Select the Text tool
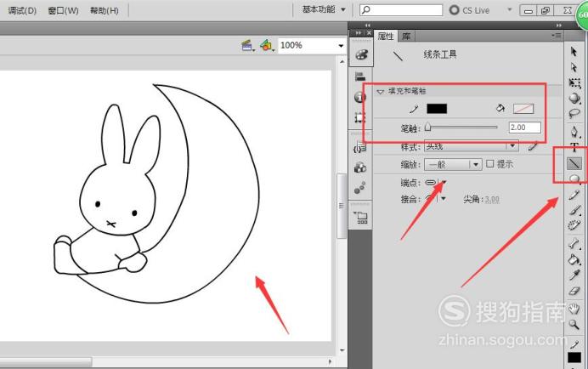 click(x=574, y=147)
